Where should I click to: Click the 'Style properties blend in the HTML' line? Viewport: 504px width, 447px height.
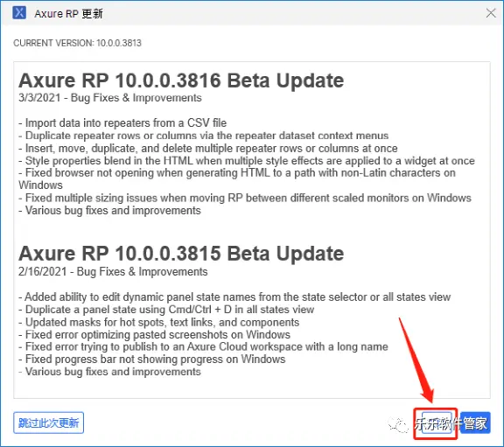tap(247, 161)
